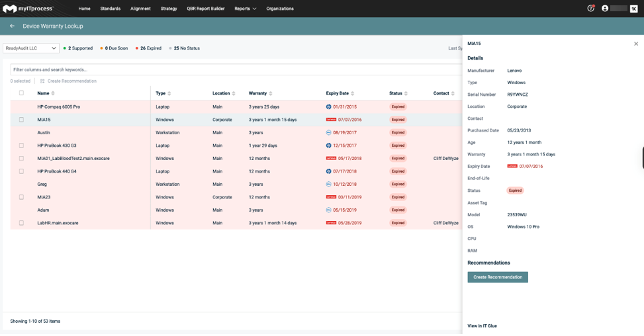Viewport: 644px width, 336px height.
Task: Open QBR Report Builder
Action: (x=206, y=9)
